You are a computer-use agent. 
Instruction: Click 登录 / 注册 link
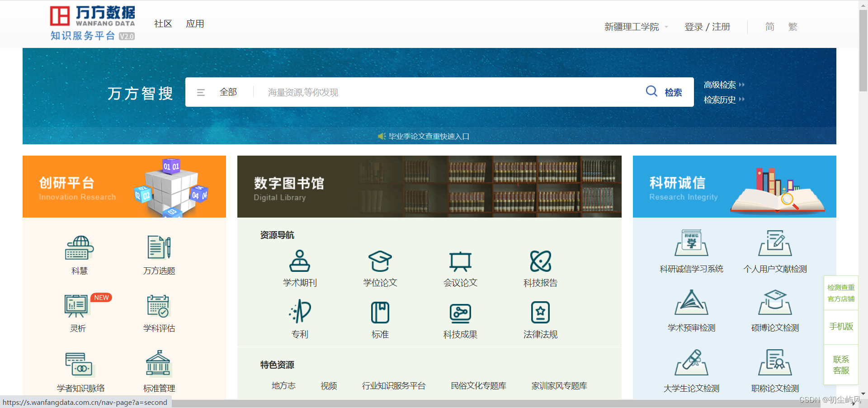click(708, 27)
